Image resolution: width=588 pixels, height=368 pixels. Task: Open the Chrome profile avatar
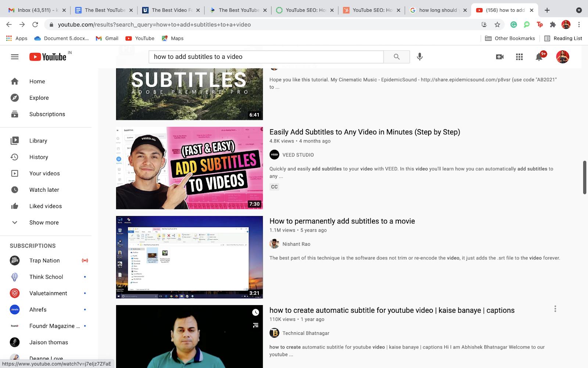click(566, 25)
